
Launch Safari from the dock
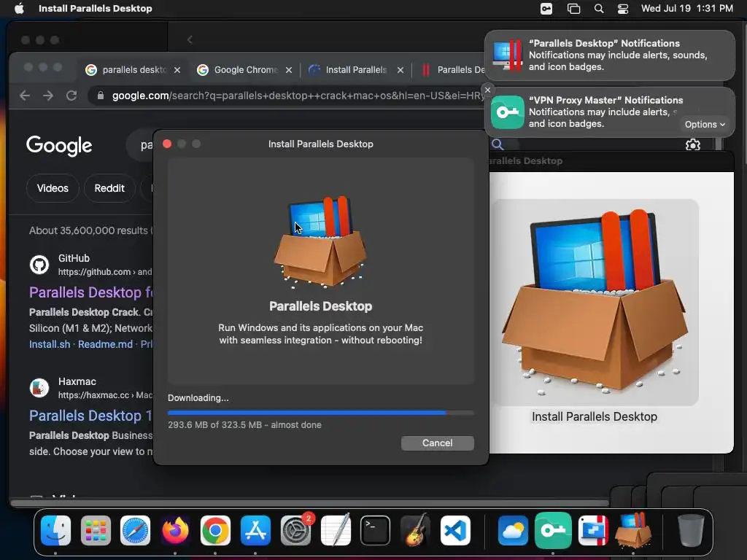135,531
